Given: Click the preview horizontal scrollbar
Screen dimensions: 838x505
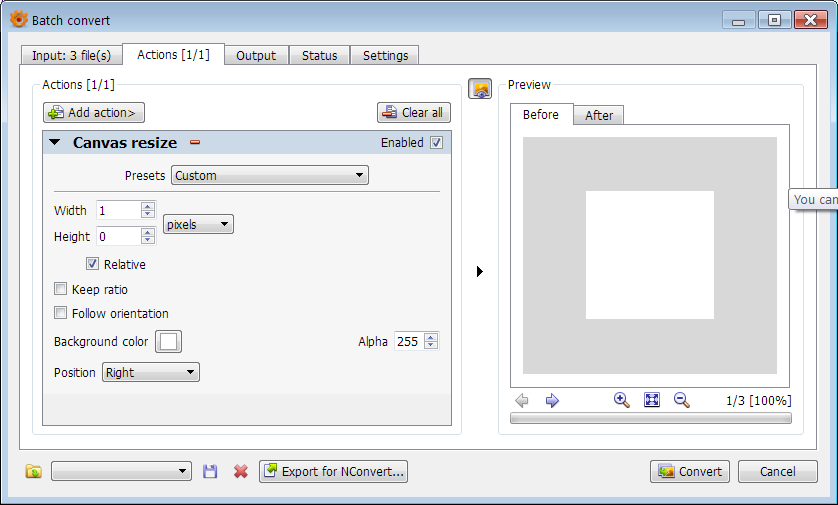Looking at the screenshot, I should (x=650, y=418).
